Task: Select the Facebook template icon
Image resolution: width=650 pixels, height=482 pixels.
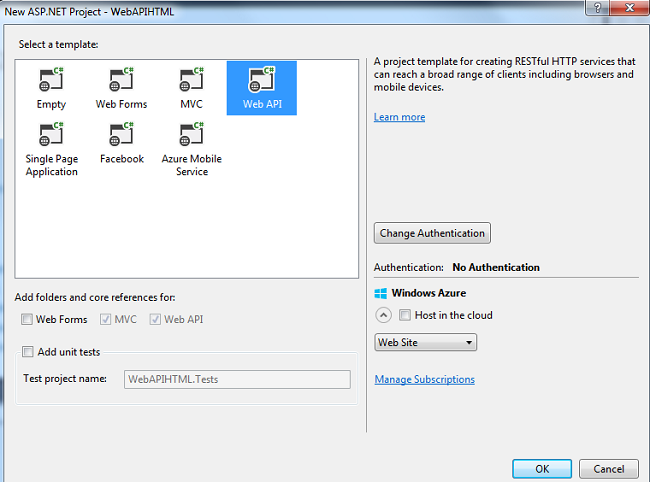Action: 121,134
